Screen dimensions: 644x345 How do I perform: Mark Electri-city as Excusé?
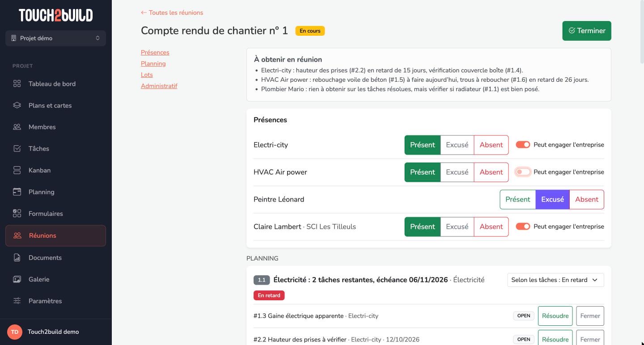pos(457,145)
